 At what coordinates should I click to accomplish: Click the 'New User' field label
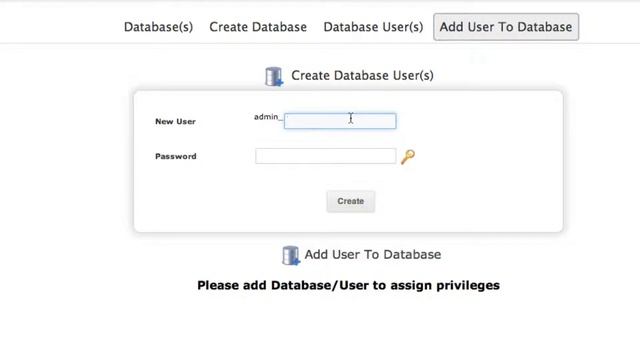point(176,121)
